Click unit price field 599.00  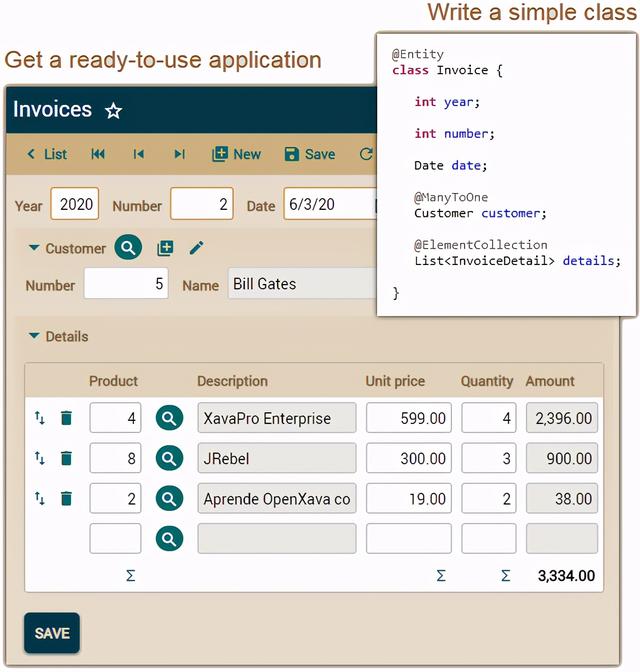[x=409, y=418]
